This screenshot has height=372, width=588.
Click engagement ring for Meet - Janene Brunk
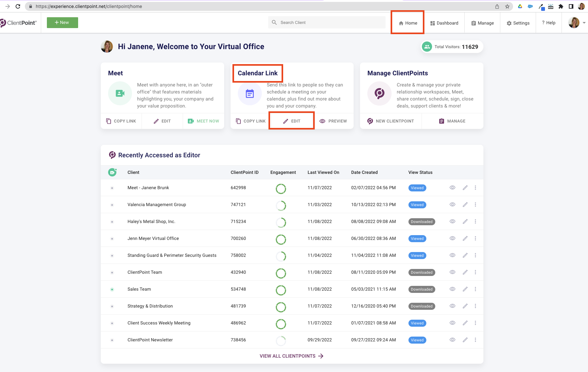[x=281, y=189]
